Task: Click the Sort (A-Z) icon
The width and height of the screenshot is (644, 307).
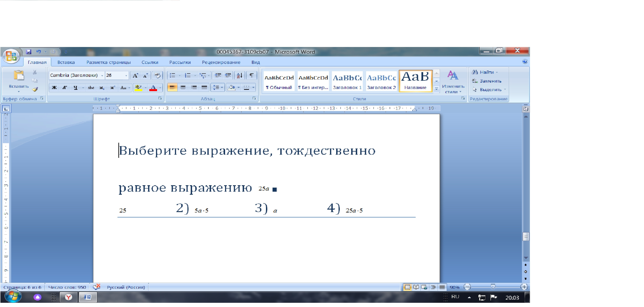Action: tap(239, 75)
